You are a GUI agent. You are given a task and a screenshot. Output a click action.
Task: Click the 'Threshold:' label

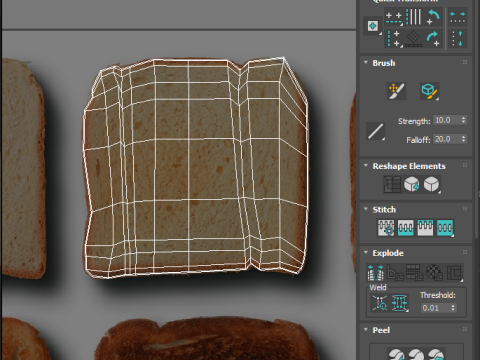click(x=438, y=295)
